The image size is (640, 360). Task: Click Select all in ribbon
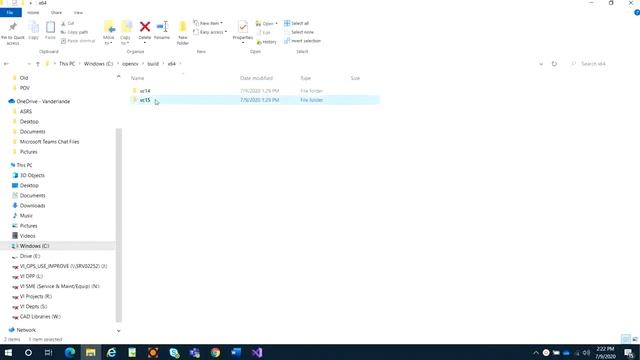pyautogui.click(x=296, y=23)
